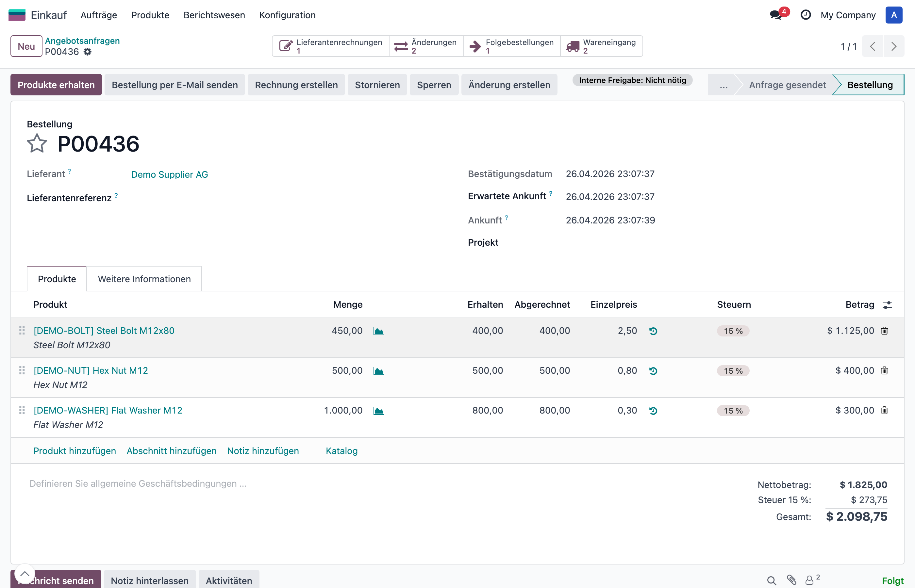Click the Sperren button

coord(434,85)
